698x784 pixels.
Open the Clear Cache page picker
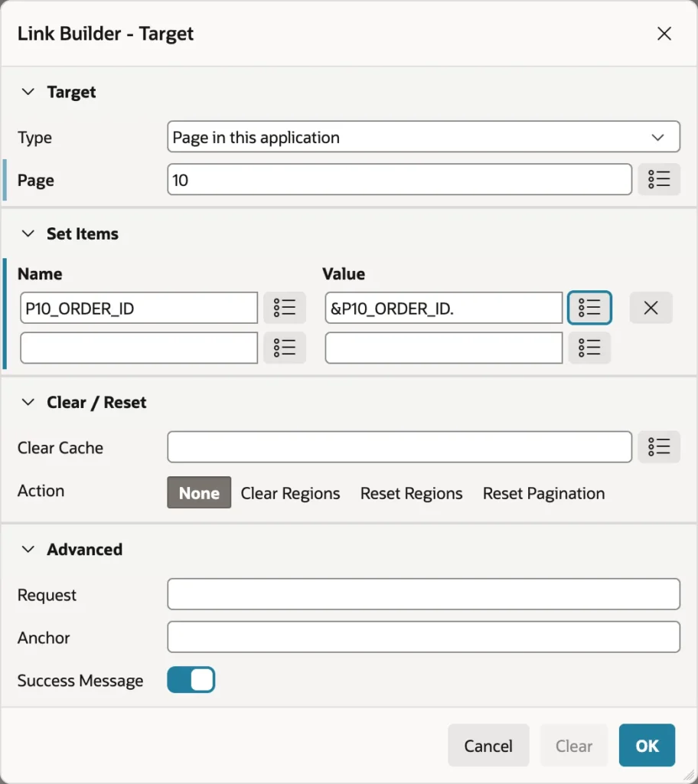658,446
